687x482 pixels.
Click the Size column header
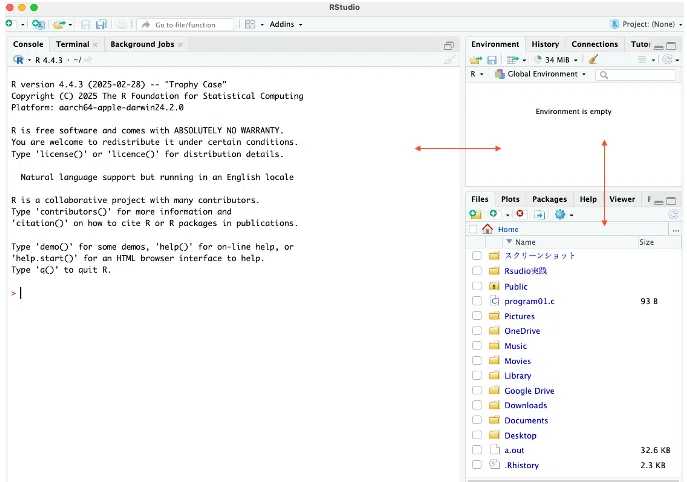pos(647,242)
